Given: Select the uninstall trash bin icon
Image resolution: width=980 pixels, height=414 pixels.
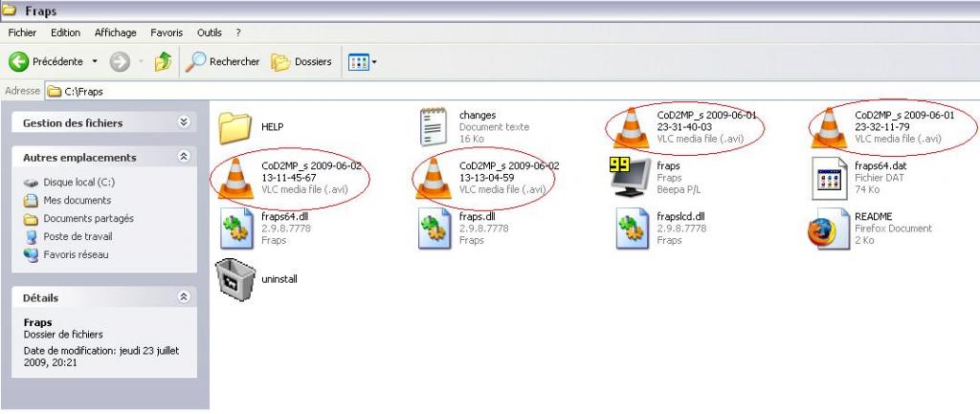Looking at the screenshot, I should pos(235,280).
